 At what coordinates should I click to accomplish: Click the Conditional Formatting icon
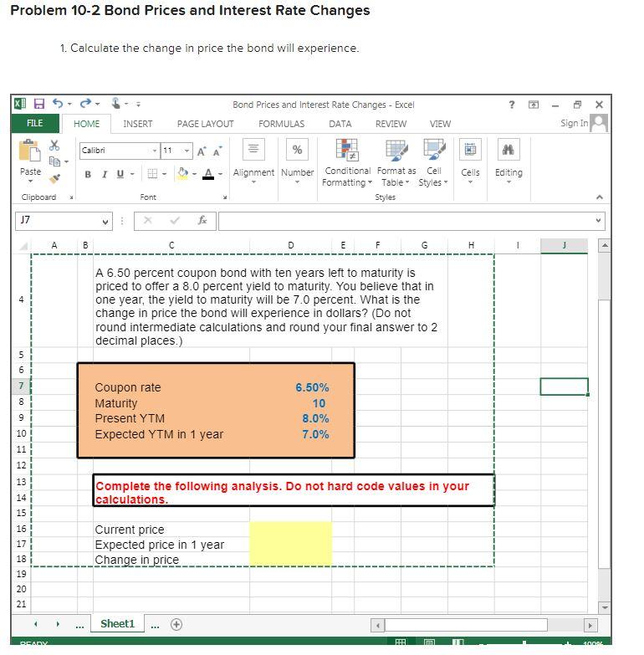(347, 150)
